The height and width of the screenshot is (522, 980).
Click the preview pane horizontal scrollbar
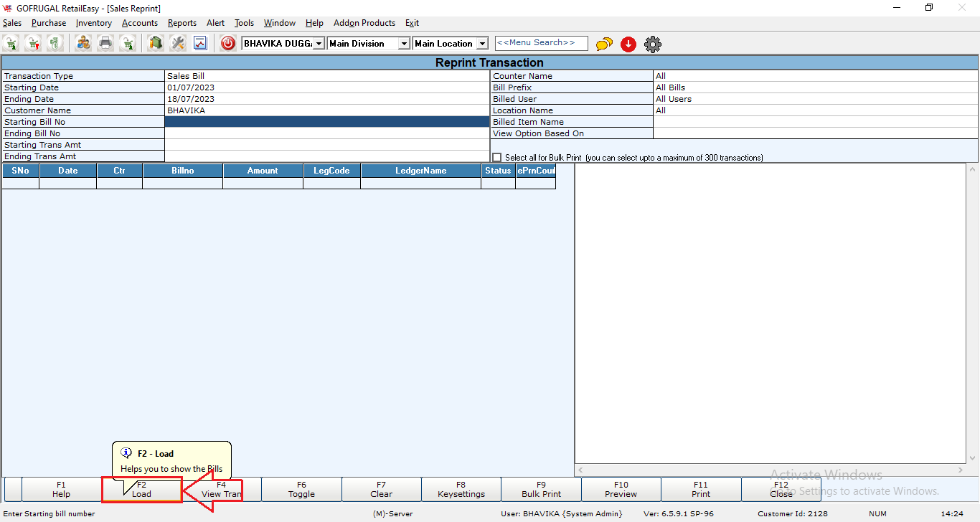tap(770, 470)
